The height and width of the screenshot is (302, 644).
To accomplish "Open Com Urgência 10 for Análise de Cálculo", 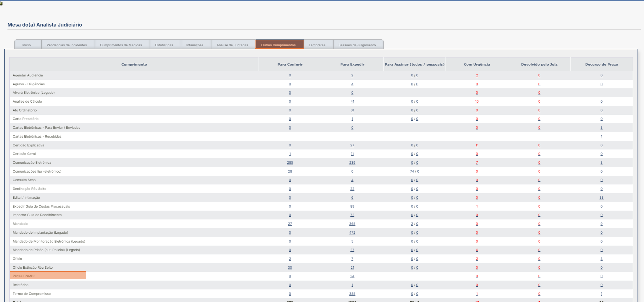I will [477, 101].
